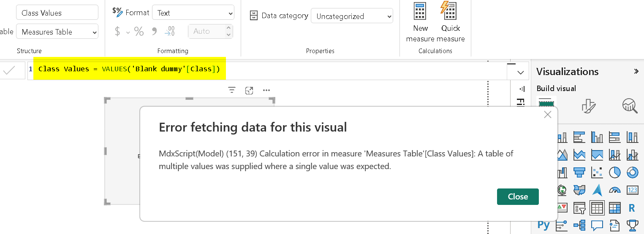Click the Close button in error dialog
This screenshot has height=234, width=644.
pos(518,196)
